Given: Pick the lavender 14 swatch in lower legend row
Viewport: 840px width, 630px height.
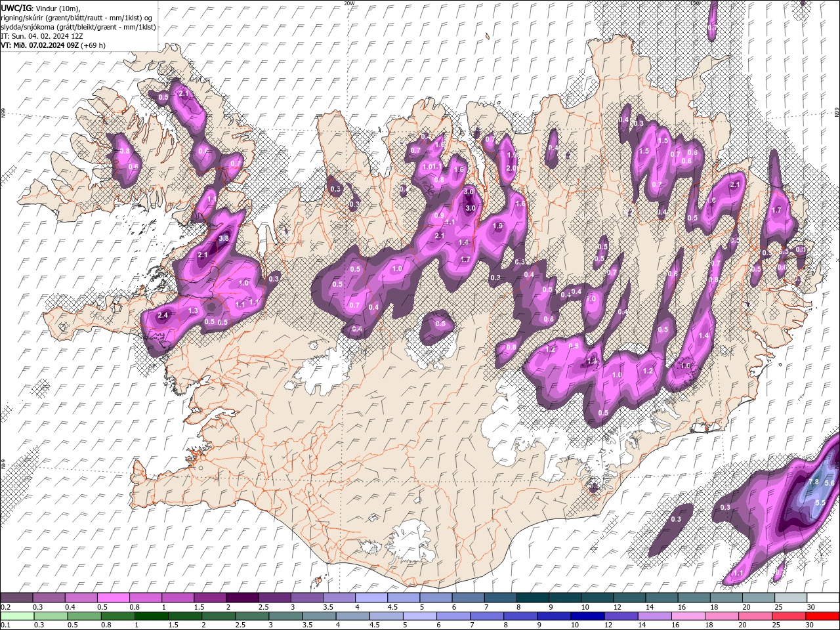Looking at the screenshot, I should point(654,616).
